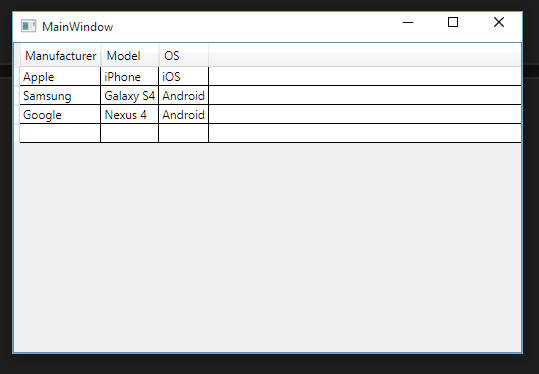Select the Apple row using its row header
The image size is (539, 374).
[17, 76]
